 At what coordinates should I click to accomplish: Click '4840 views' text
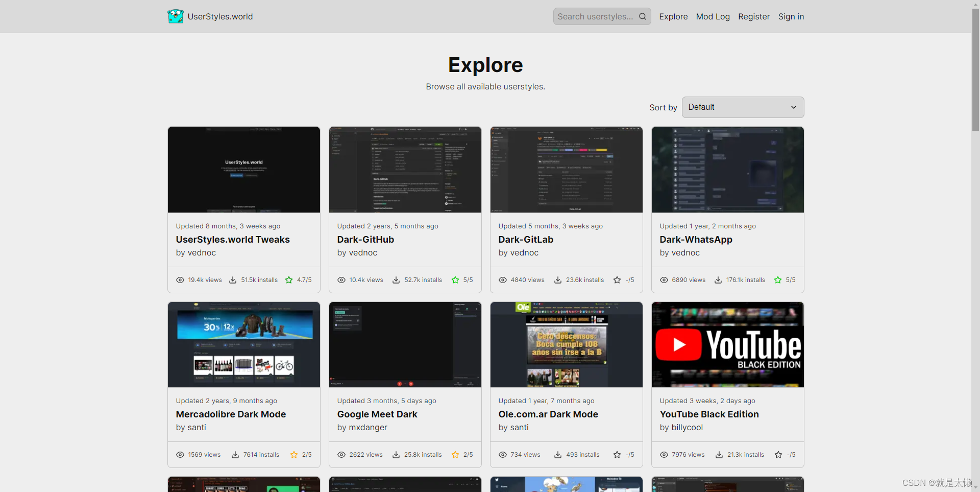pos(527,280)
